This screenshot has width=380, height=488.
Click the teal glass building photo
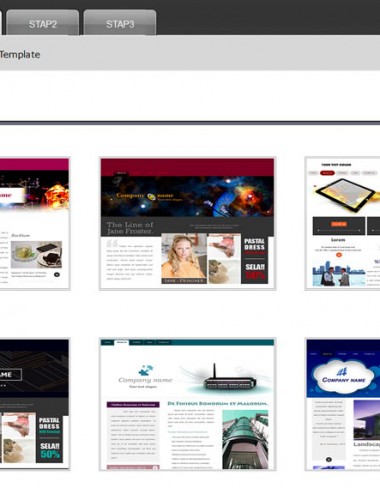pos(245,439)
